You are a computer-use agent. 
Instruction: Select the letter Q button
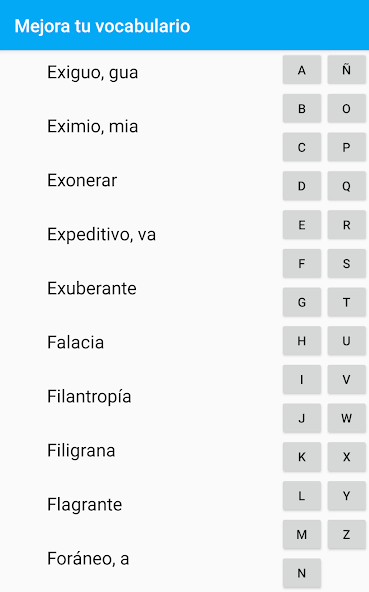pyautogui.click(x=346, y=186)
